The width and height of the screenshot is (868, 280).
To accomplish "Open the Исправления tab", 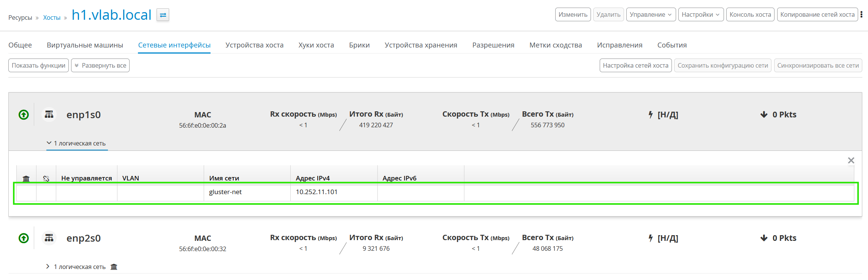I will (620, 45).
